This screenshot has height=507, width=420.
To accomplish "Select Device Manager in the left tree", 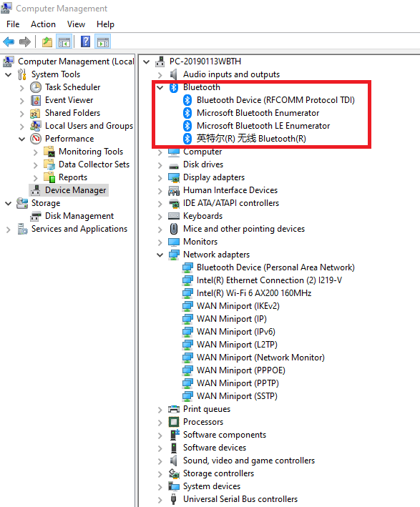I will (75, 190).
